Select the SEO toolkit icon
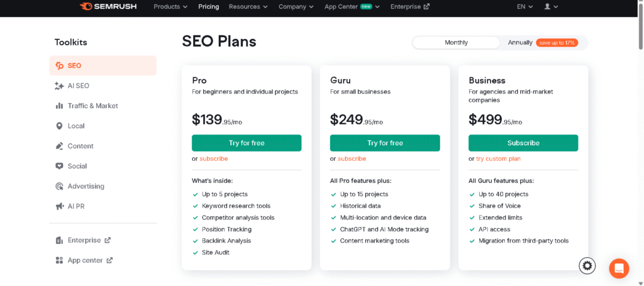 [59, 65]
